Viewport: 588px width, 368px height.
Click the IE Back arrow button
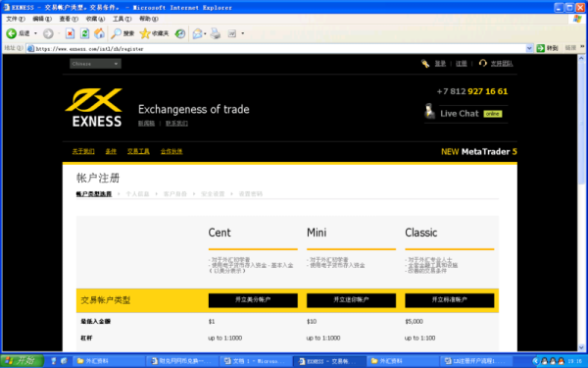(x=11, y=33)
